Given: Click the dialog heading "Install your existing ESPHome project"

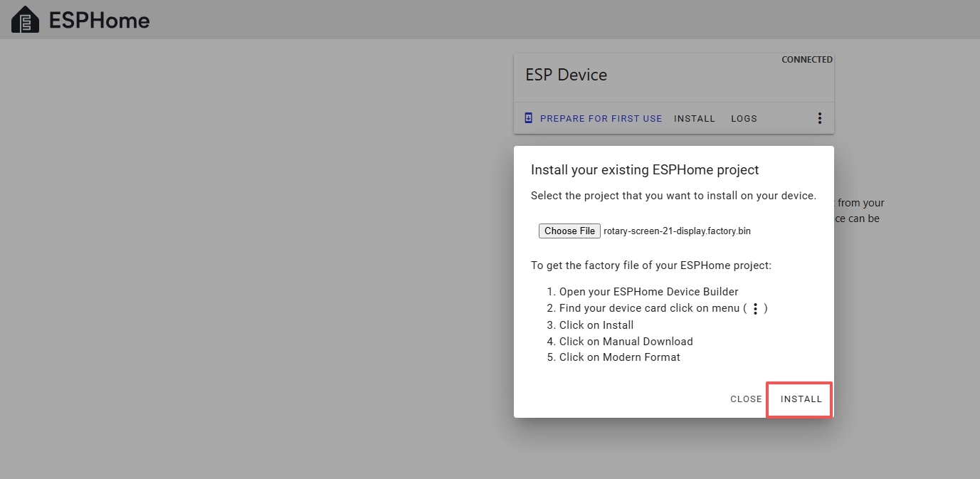Looking at the screenshot, I should [x=645, y=170].
